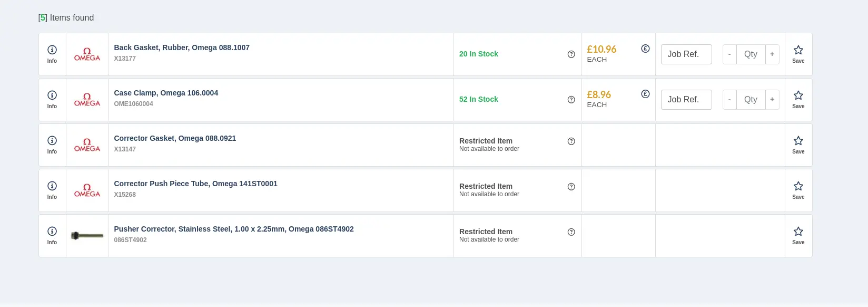This screenshot has width=868, height=307.
Task: Click Omega logo beside Case Clamp
Action: (x=87, y=100)
